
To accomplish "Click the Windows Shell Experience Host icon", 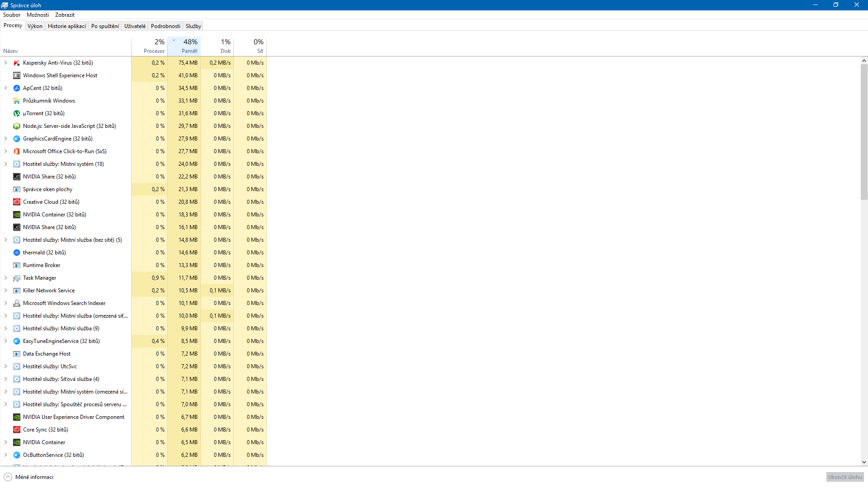I will 17,75.
